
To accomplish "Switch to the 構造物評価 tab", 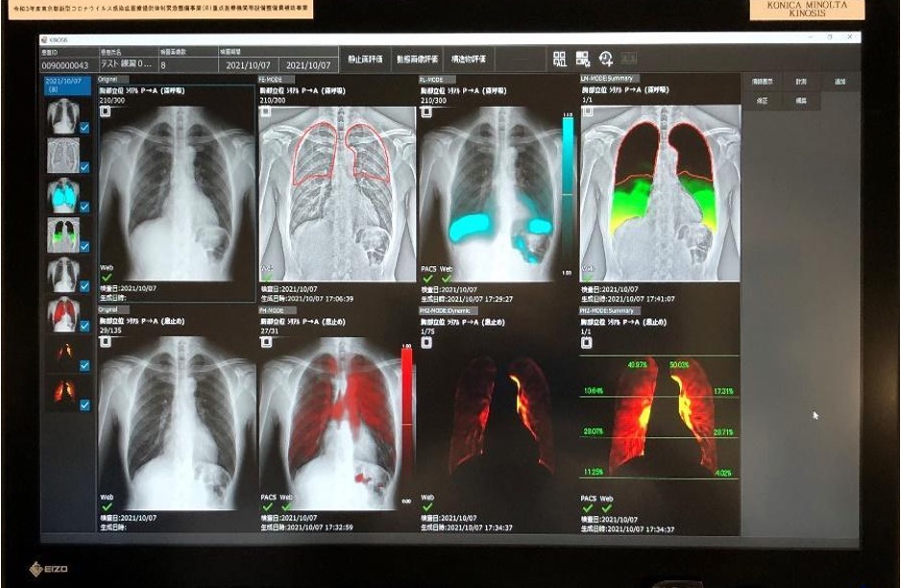I will pos(469,60).
